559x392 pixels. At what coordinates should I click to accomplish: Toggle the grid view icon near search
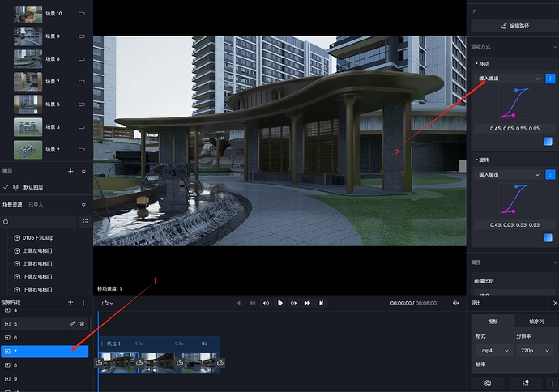86,222
